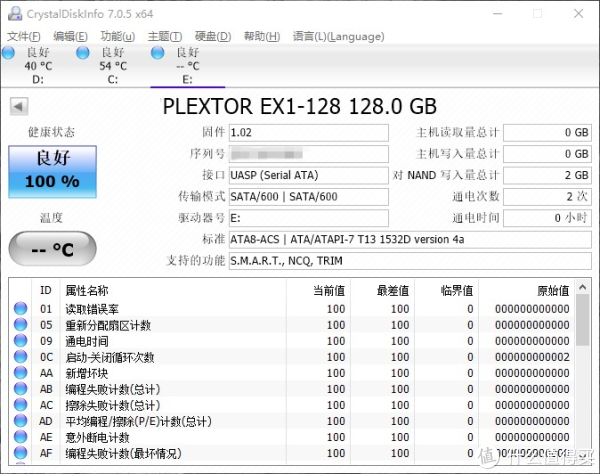Click raw value 000000000002 in row 0C
Image resolution: width=600 pixels, height=474 pixels.
532,357
